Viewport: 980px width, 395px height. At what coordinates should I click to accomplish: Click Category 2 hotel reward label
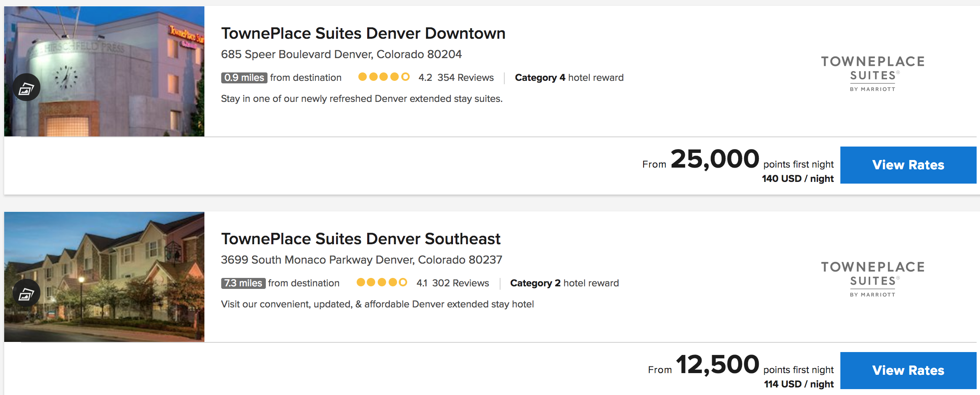pyautogui.click(x=564, y=283)
